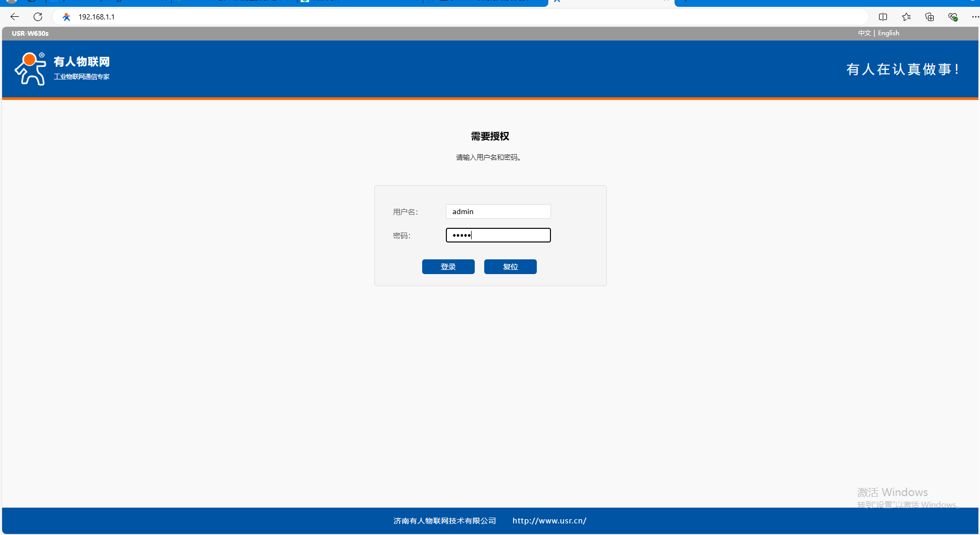Switch page language to 中文

(864, 33)
